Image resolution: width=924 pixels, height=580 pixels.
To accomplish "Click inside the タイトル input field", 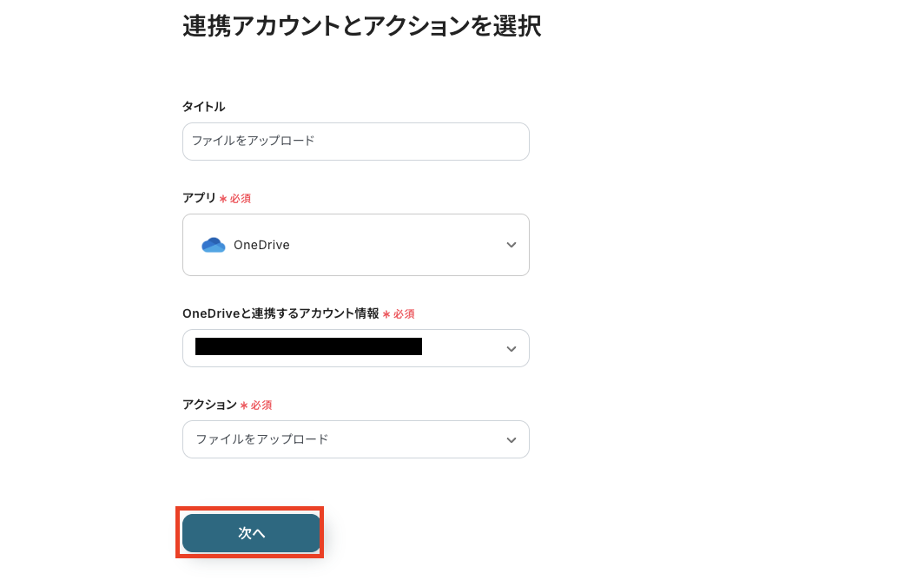I will pyautogui.click(x=356, y=141).
